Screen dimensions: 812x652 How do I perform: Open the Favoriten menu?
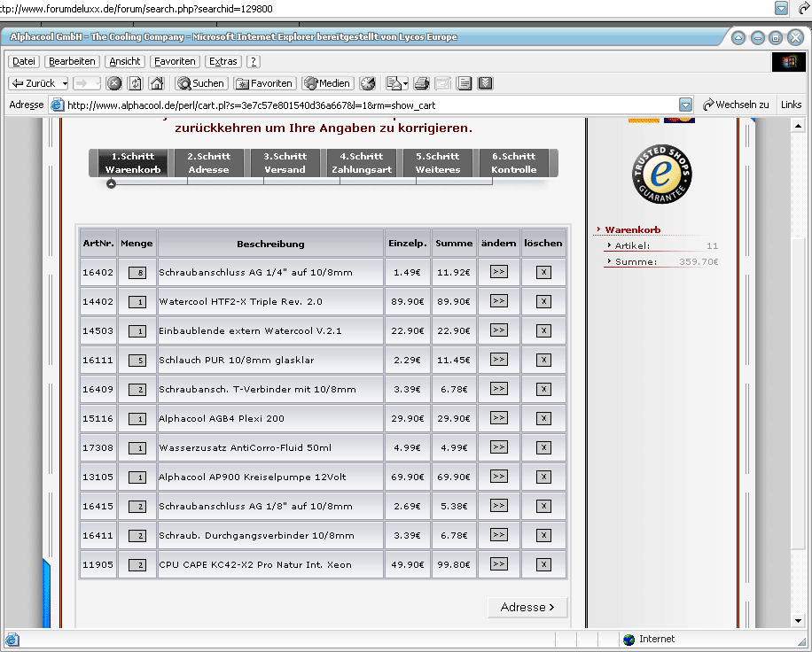175,62
